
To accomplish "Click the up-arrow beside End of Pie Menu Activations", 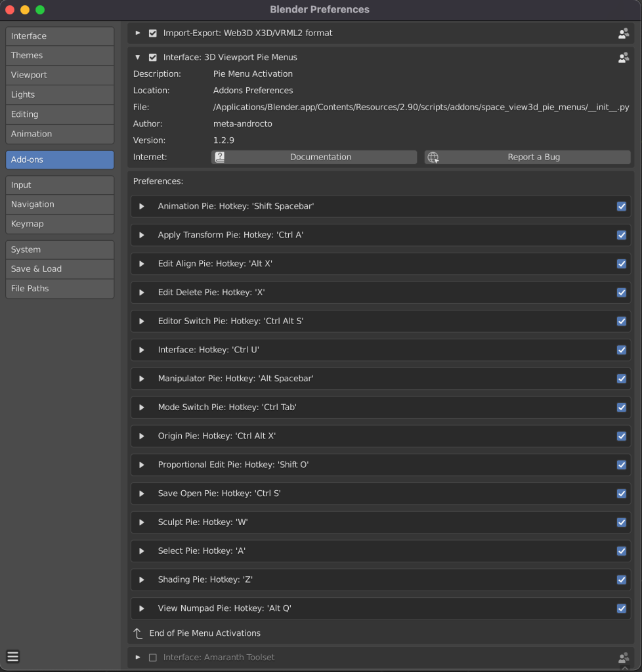I will click(138, 633).
